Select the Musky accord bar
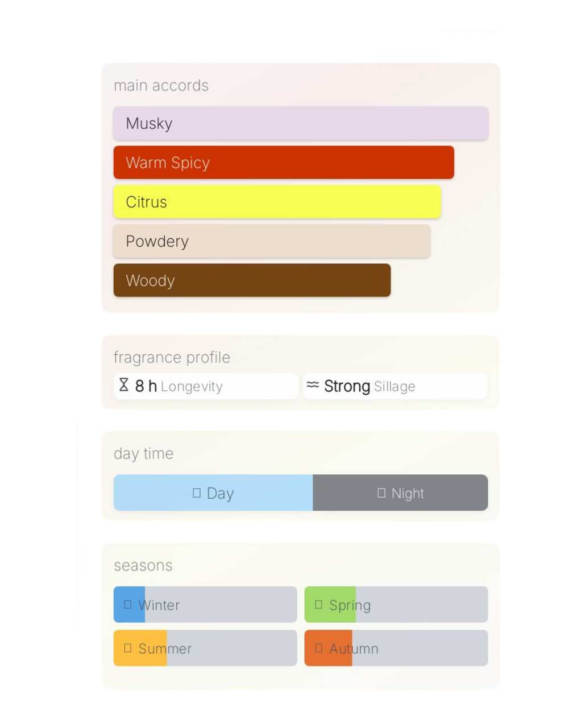The width and height of the screenshot is (582, 728). point(301,123)
